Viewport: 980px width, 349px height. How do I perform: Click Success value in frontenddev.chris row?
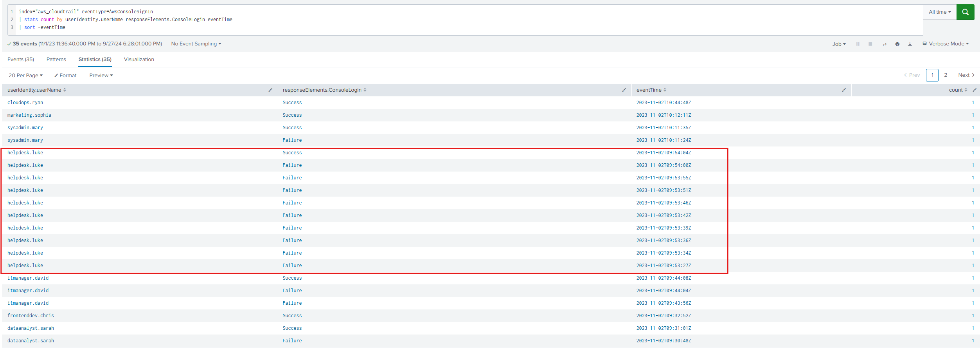292,316
